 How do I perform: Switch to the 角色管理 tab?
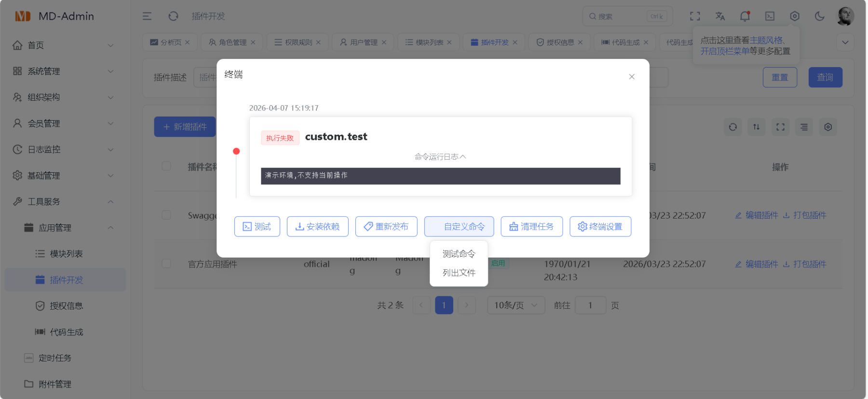tap(232, 42)
